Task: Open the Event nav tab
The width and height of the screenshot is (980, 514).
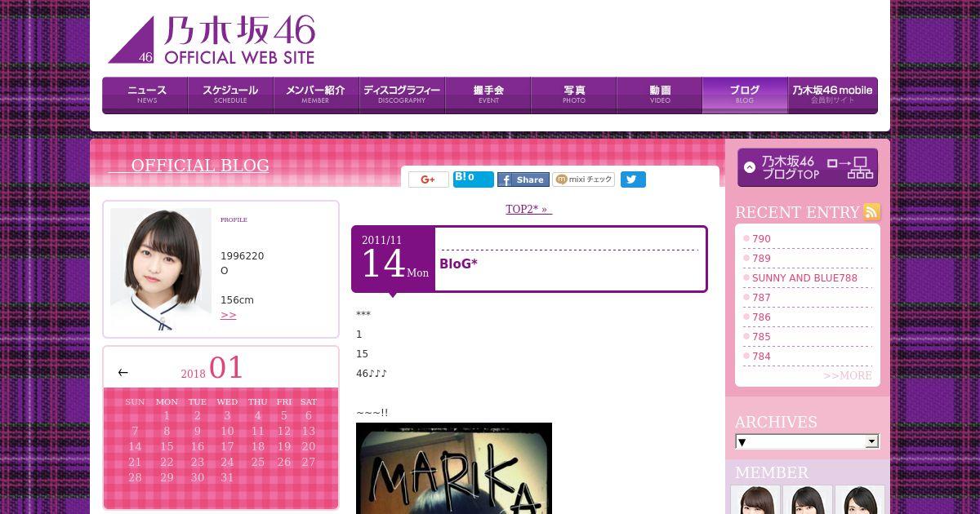Action: coord(488,95)
